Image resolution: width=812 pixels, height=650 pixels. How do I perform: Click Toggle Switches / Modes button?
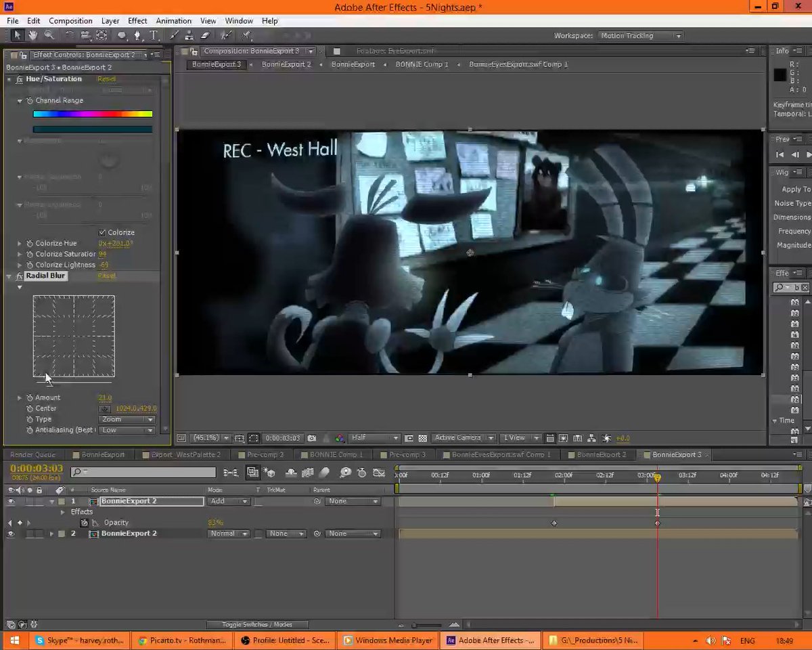click(256, 624)
